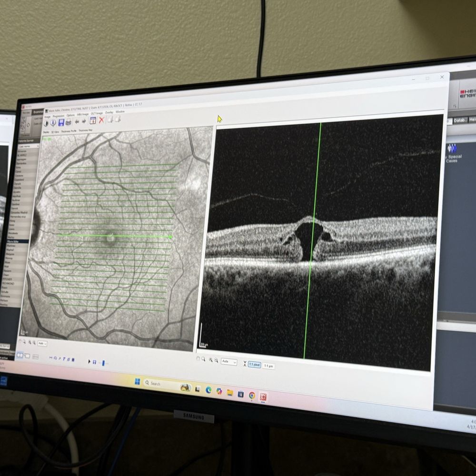Switch to the overlapping windows view layout
The image size is (476, 476).
pos(27,356)
